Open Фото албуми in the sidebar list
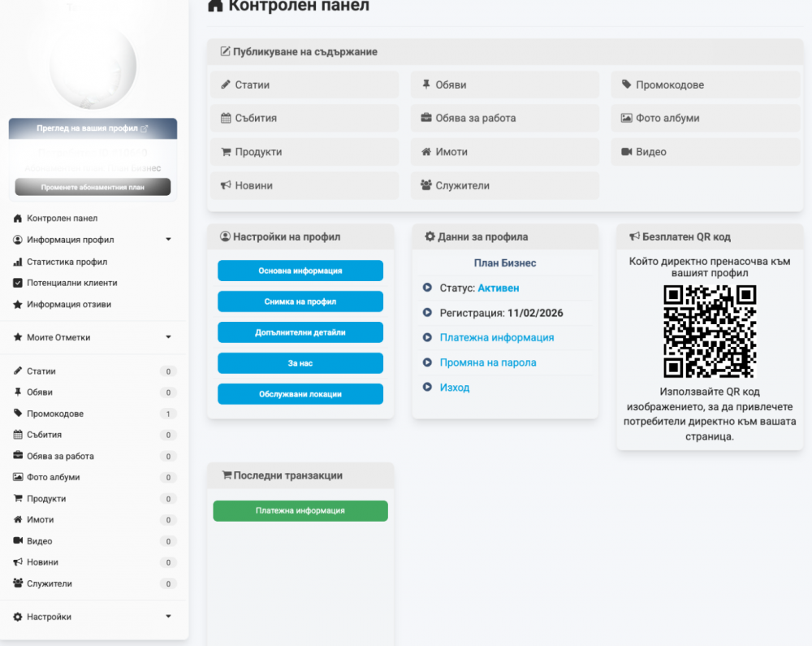812x646 pixels. click(53, 477)
